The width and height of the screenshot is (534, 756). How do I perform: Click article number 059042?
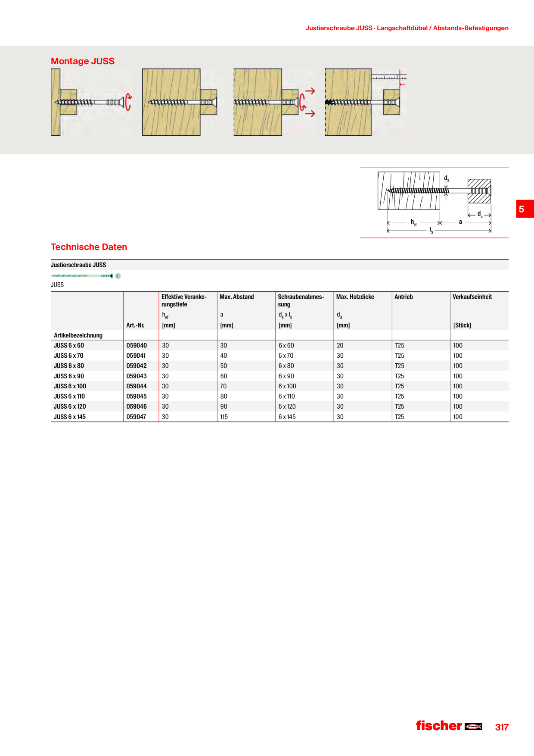(137, 366)
